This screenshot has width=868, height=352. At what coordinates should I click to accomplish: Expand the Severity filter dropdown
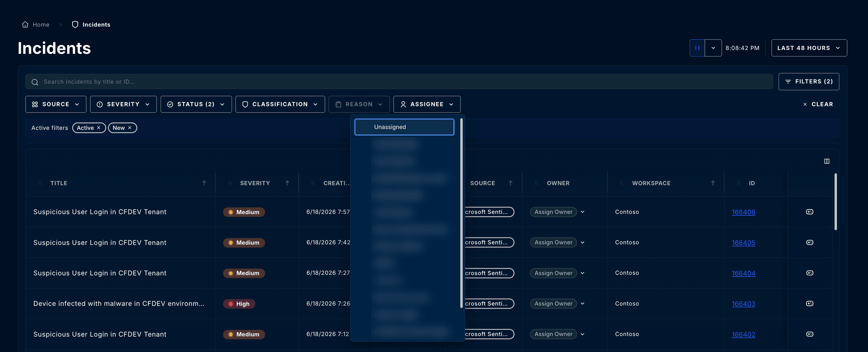[123, 104]
